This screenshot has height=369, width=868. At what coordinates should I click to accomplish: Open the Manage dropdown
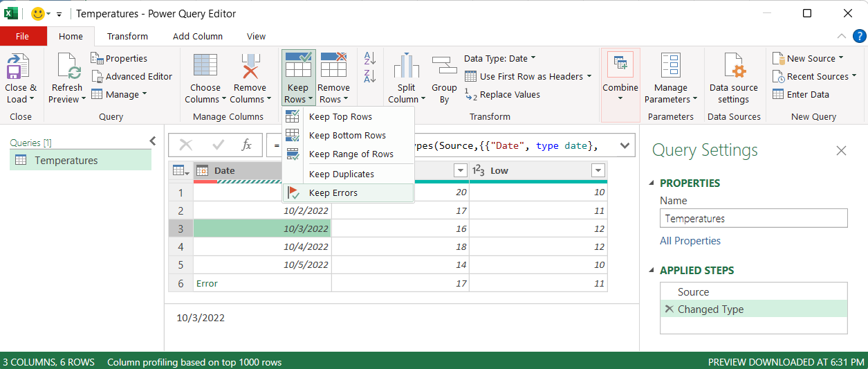tap(119, 94)
